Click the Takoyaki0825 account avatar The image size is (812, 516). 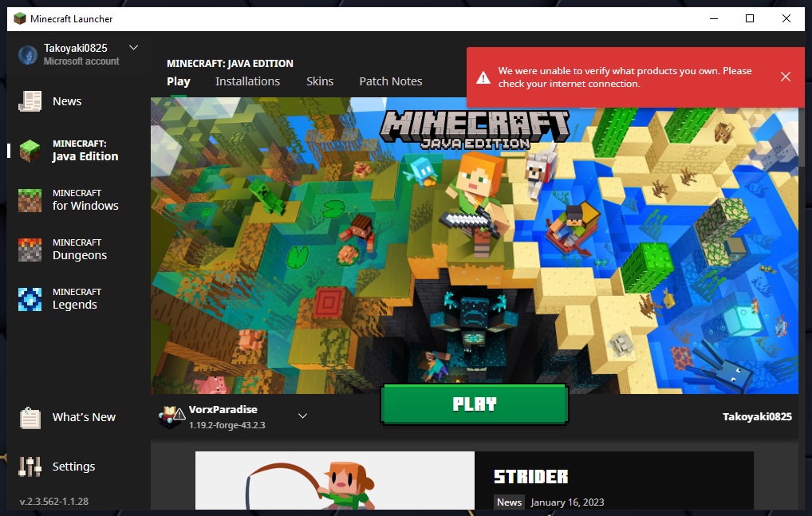[28, 54]
